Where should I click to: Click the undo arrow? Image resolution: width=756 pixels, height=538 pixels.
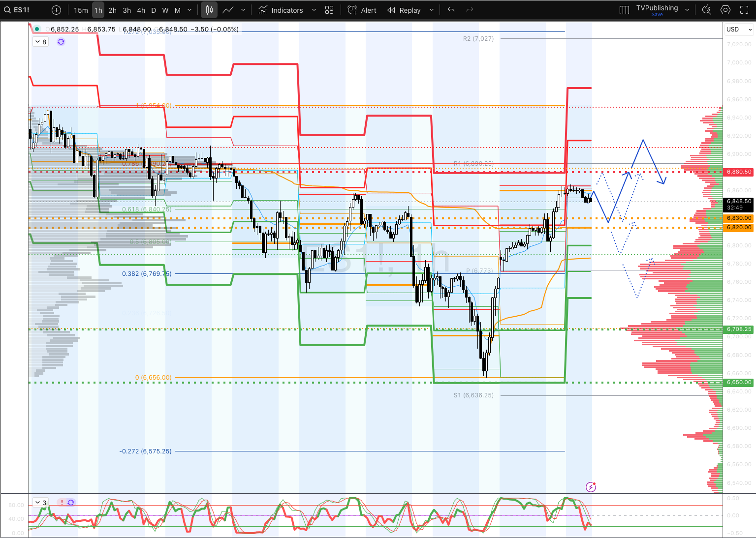point(451,10)
